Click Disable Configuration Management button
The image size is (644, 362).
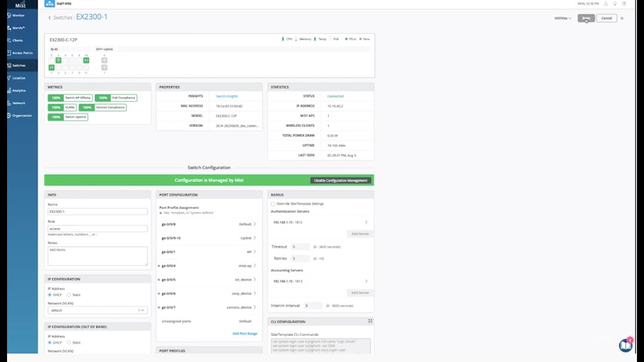[x=341, y=180]
